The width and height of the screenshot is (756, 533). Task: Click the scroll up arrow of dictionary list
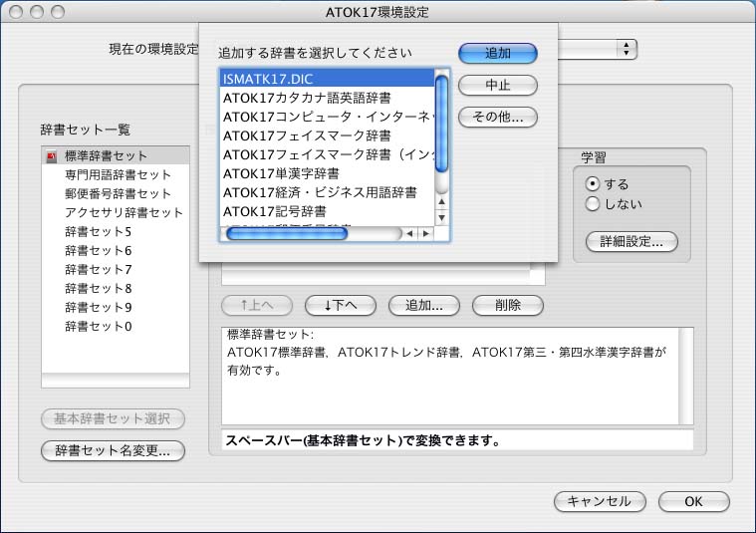pyautogui.click(x=441, y=201)
